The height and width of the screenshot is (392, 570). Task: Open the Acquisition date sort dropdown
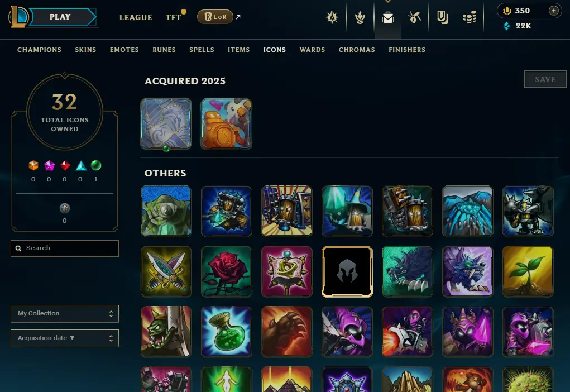(x=65, y=338)
